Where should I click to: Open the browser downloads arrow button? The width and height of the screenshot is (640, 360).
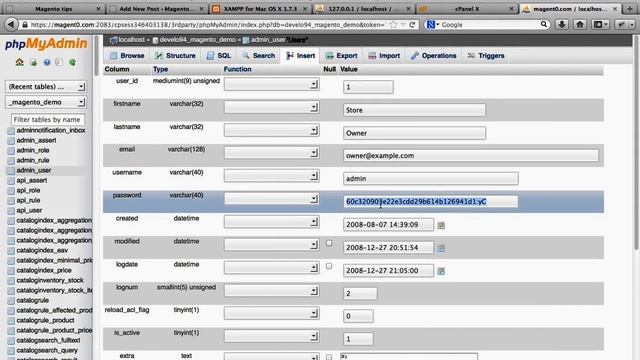point(562,24)
